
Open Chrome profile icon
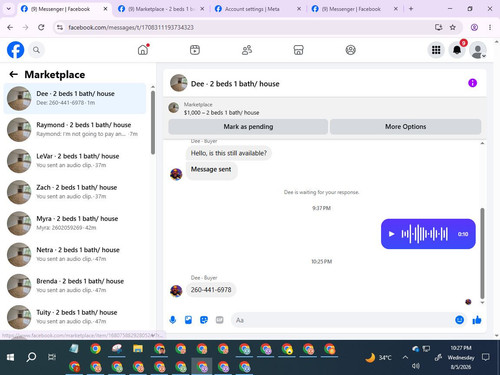[x=474, y=27]
